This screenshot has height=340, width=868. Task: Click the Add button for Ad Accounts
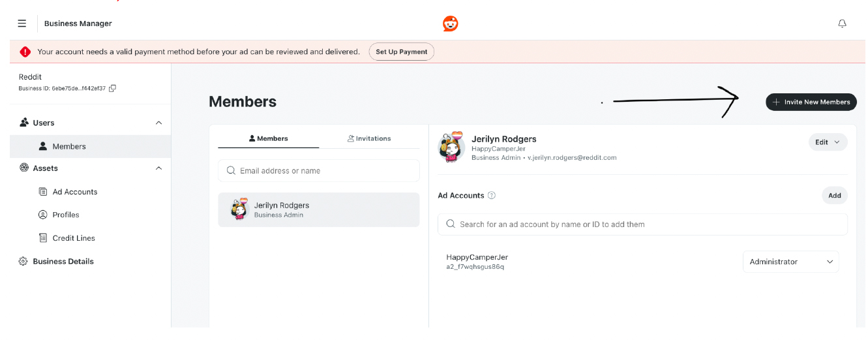point(835,195)
